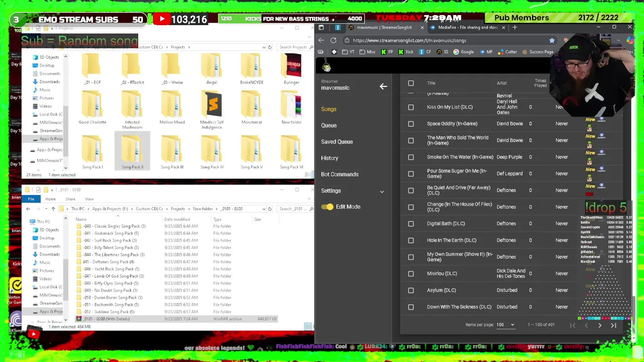Open the YT bookmark folder
The width and height of the screenshot is (644, 362).
349,52
